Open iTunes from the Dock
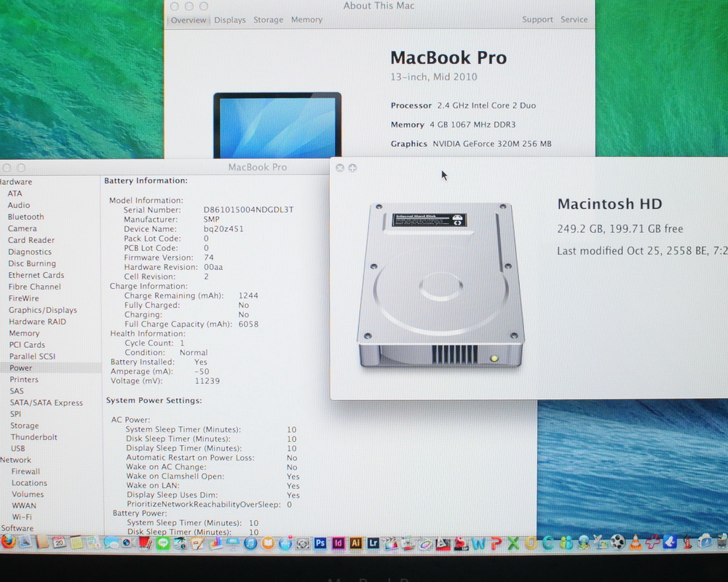The width and height of the screenshot is (728, 582). [x=250, y=543]
